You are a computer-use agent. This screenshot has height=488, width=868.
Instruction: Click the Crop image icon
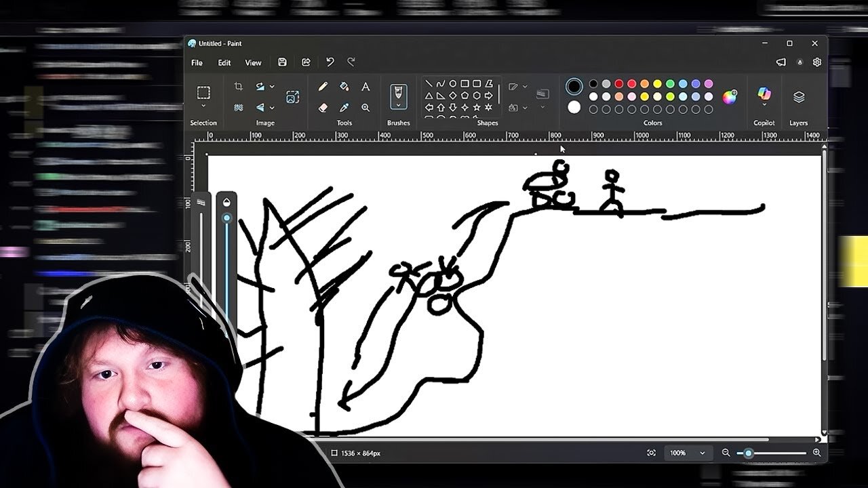(238, 87)
